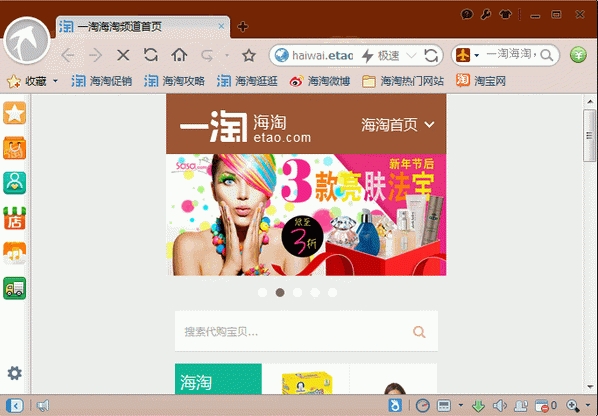The width and height of the screenshot is (598, 416).
Task: Close the 一淘海淘频道首页 tab
Action: tap(221, 26)
